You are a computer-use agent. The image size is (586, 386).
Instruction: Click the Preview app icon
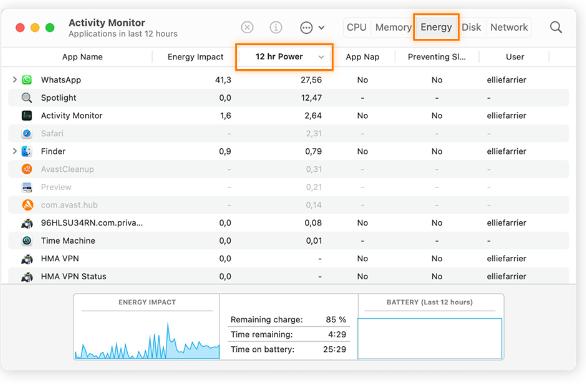point(27,187)
